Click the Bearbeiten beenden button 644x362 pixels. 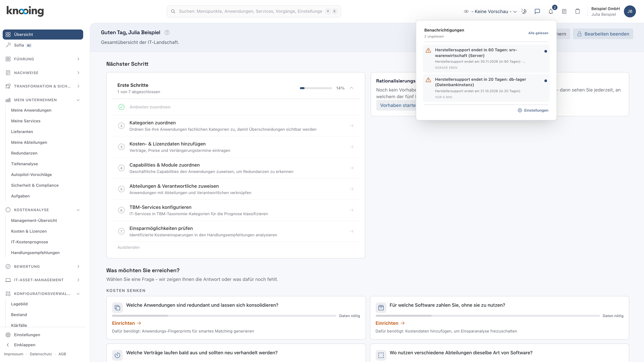coord(603,34)
